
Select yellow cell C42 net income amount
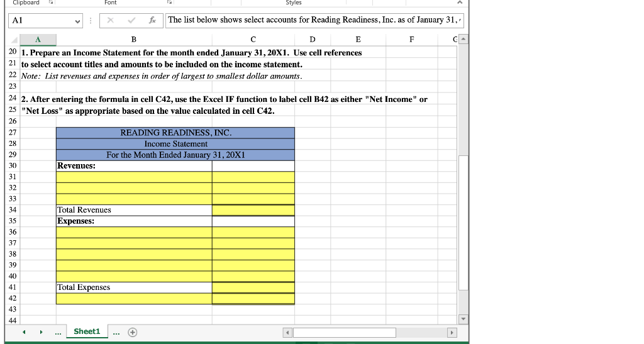253,299
